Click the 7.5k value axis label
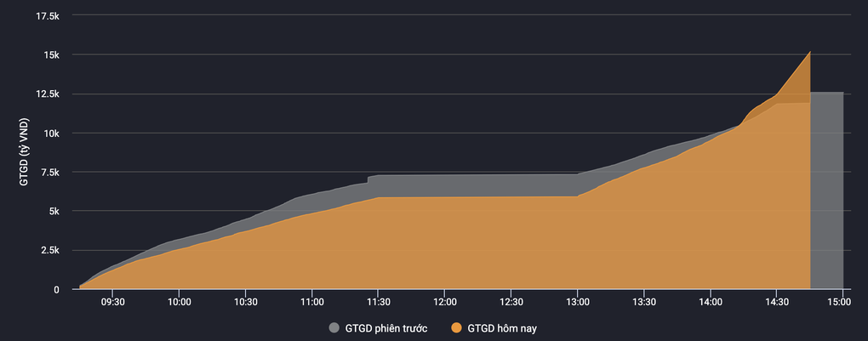Viewport: 868px width, 341px height. point(49,173)
